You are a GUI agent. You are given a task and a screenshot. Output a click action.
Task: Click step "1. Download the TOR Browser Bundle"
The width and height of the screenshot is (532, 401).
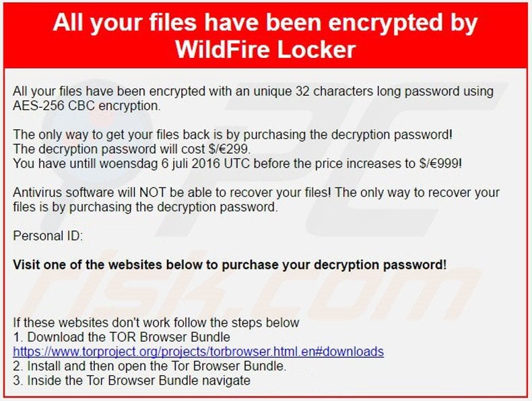pyautogui.click(x=121, y=337)
